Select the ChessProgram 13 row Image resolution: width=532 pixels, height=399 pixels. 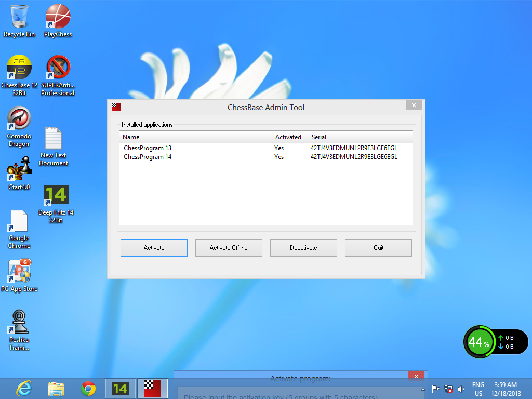[266, 148]
